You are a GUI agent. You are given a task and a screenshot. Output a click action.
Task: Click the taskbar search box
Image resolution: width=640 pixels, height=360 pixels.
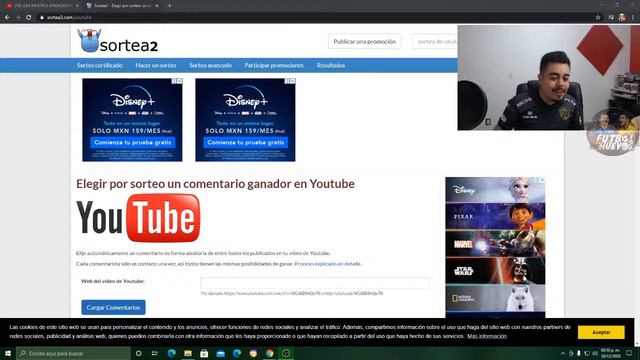pyautogui.click(x=73, y=353)
